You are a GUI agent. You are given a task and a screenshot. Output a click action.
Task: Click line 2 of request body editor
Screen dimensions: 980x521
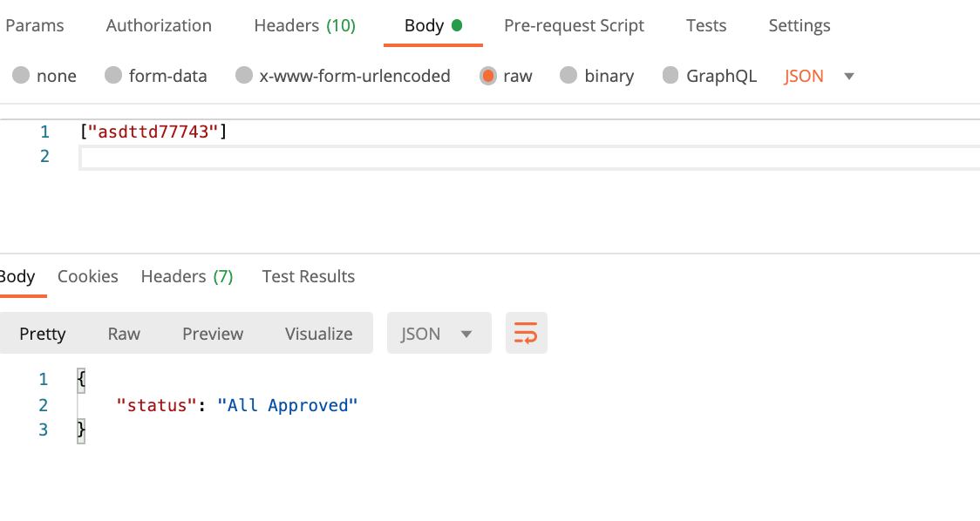pos(530,158)
